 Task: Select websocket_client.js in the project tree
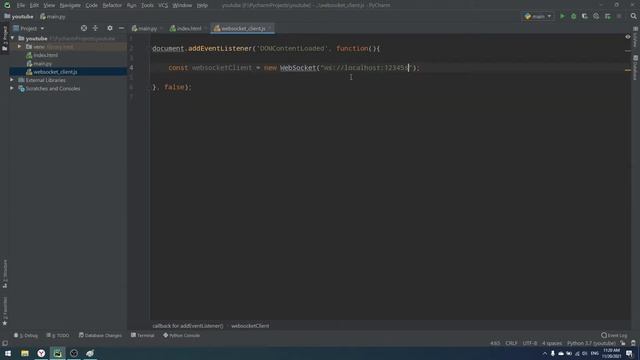pyautogui.click(x=55, y=72)
